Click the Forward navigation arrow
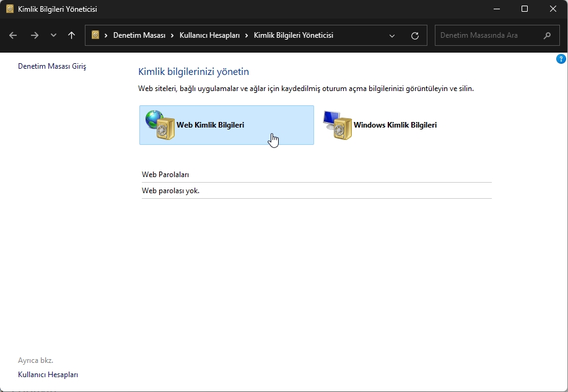Image resolution: width=568 pixels, height=392 pixels. pos(34,35)
